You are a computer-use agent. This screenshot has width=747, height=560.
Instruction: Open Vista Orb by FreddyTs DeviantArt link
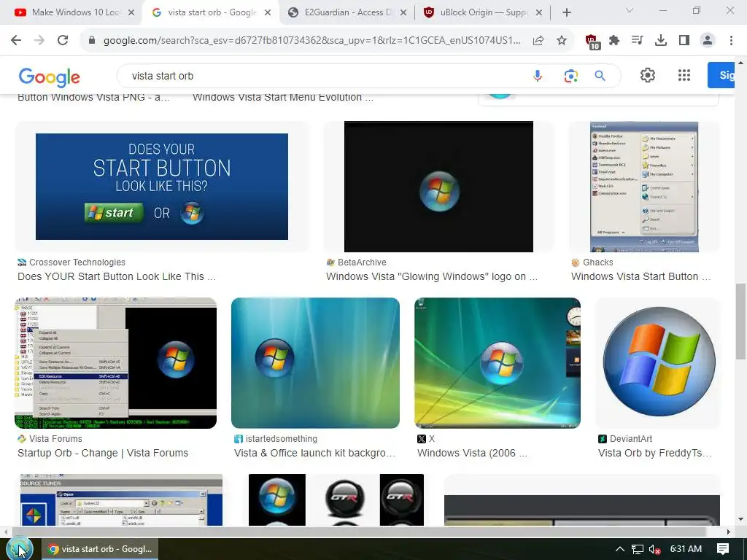[654, 453]
